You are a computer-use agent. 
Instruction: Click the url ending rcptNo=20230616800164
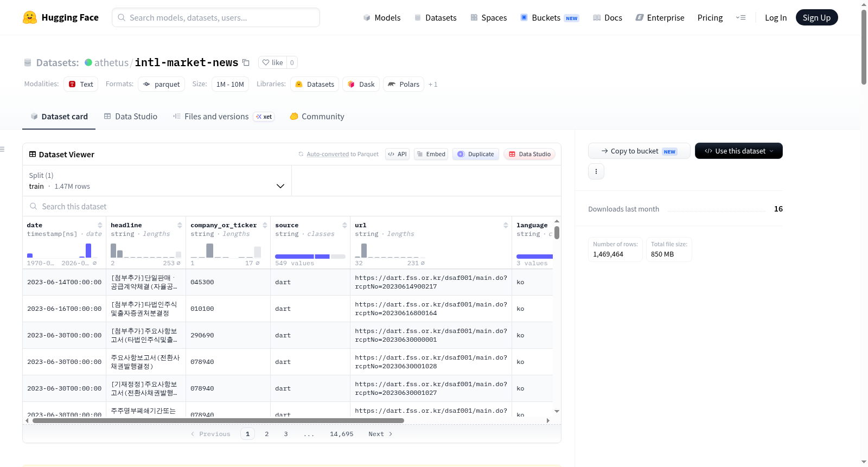pyautogui.click(x=431, y=309)
